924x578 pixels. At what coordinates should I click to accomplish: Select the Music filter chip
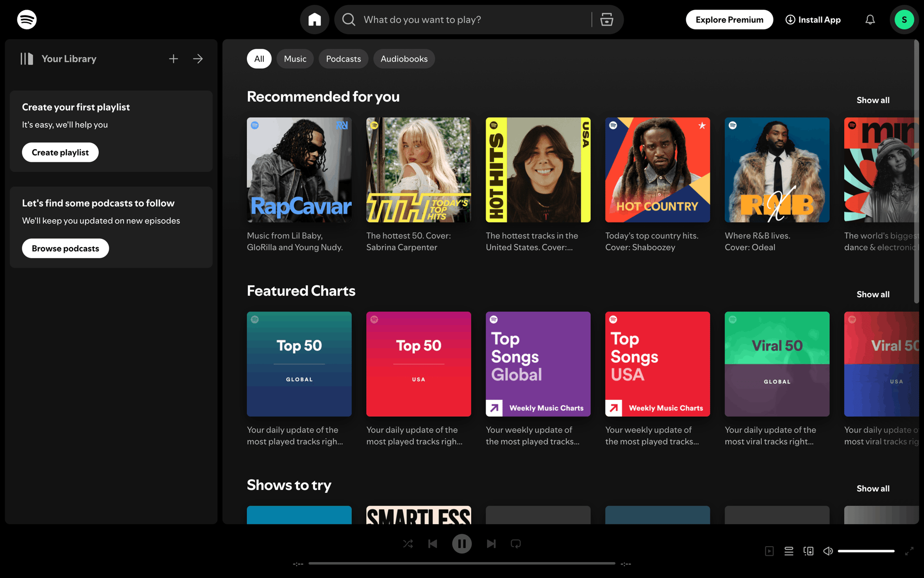tap(295, 59)
